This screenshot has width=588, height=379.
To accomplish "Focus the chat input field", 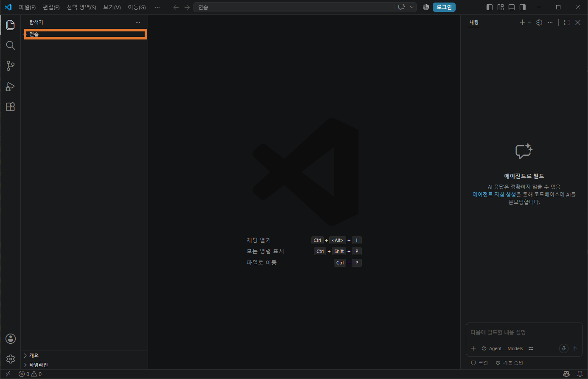I will tap(524, 332).
